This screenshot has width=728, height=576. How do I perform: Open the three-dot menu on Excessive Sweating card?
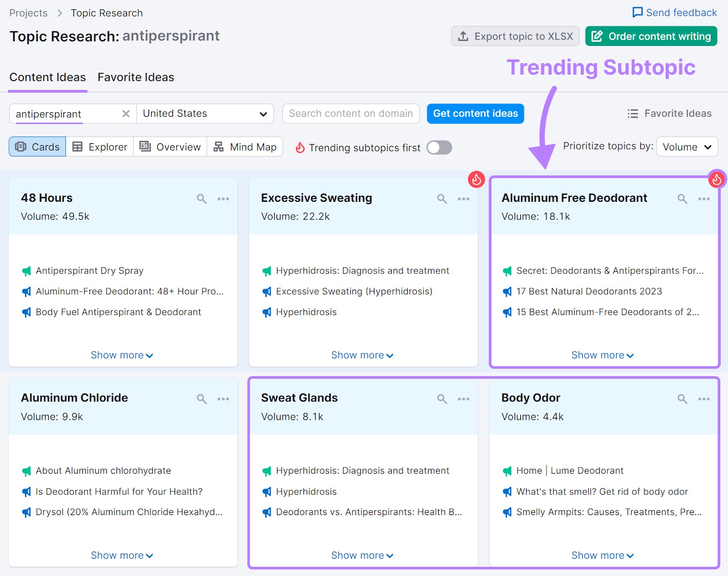tap(464, 199)
